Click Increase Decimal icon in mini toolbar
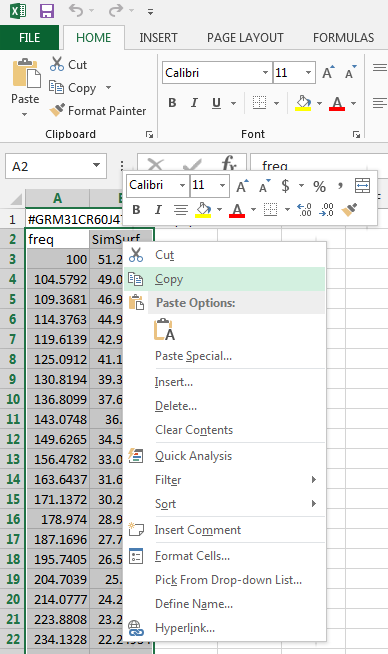388x654 pixels. point(305,209)
